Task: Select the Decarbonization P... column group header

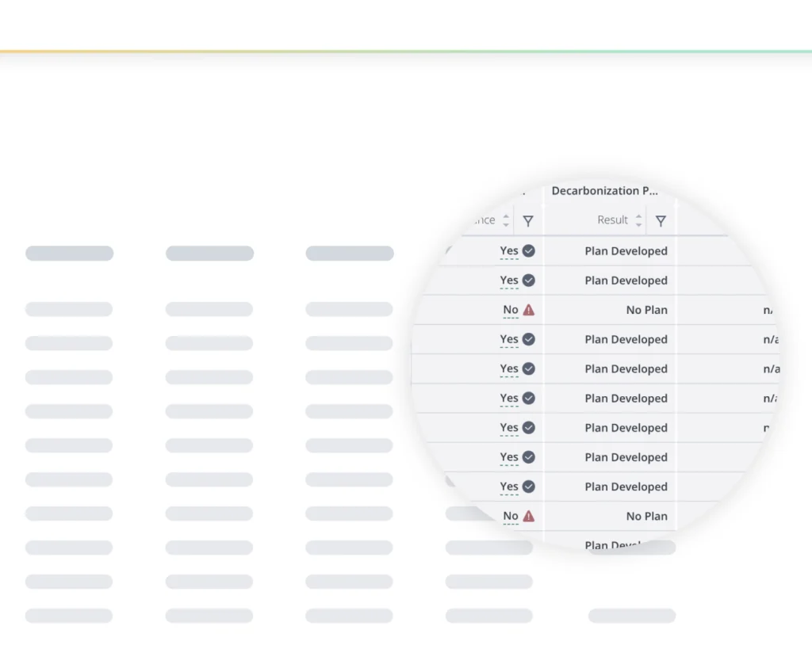Action: 605,191
